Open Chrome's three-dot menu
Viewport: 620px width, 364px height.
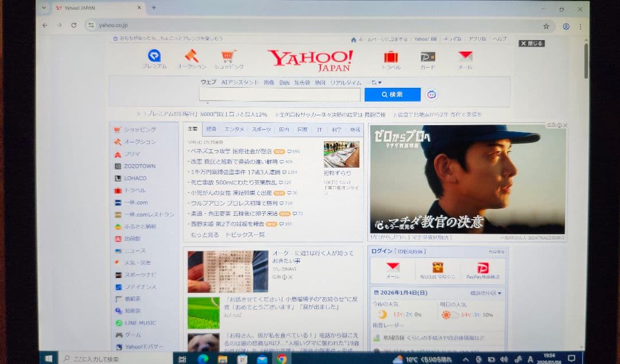pyautogui.click(x=580, y=27)
